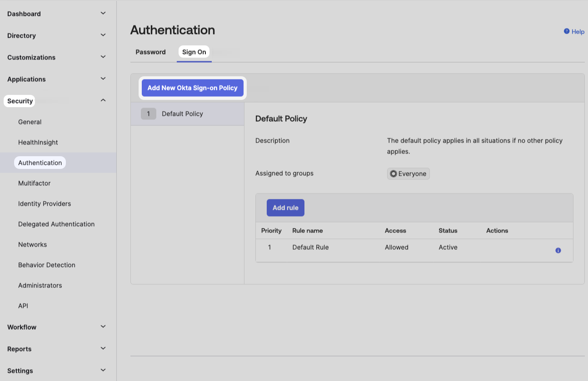Expand the Applications menu chevron
This screenshot has width=588, height=381.
pyautogui.click(x=103, y=79)
